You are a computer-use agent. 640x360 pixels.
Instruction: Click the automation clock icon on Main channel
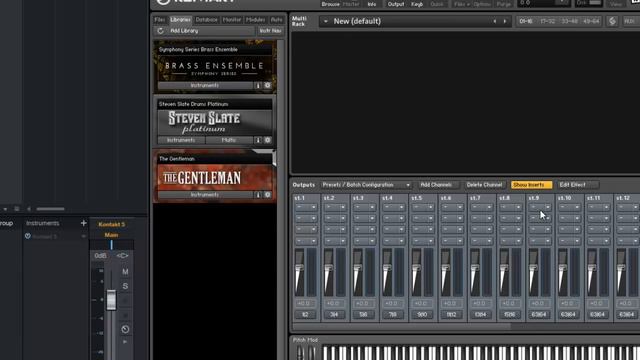pyautogui.click(x=125, y=329)
